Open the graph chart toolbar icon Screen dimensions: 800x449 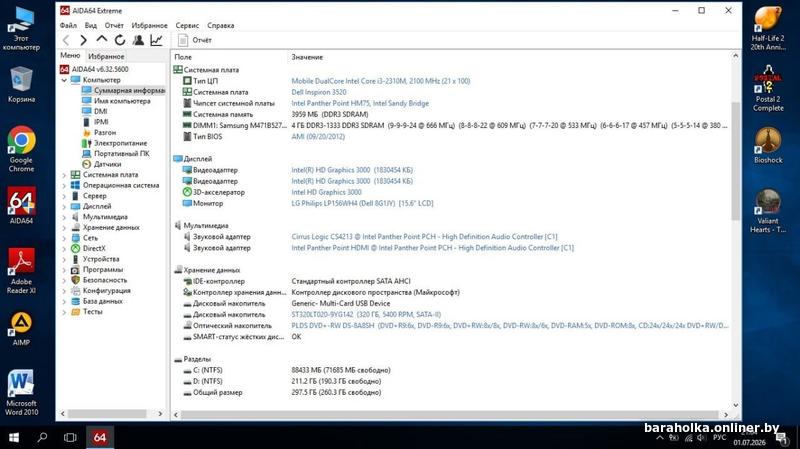[157, 40]
